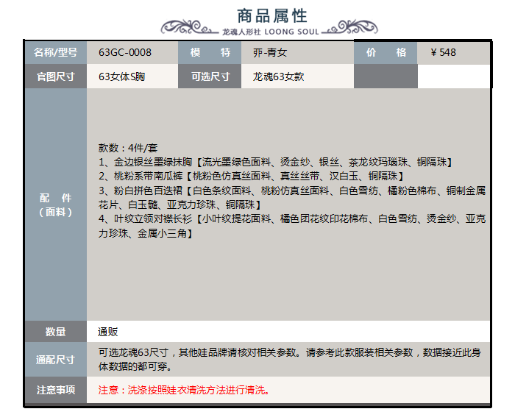Click the 龙魂63女款 size option

click(278, 76)
